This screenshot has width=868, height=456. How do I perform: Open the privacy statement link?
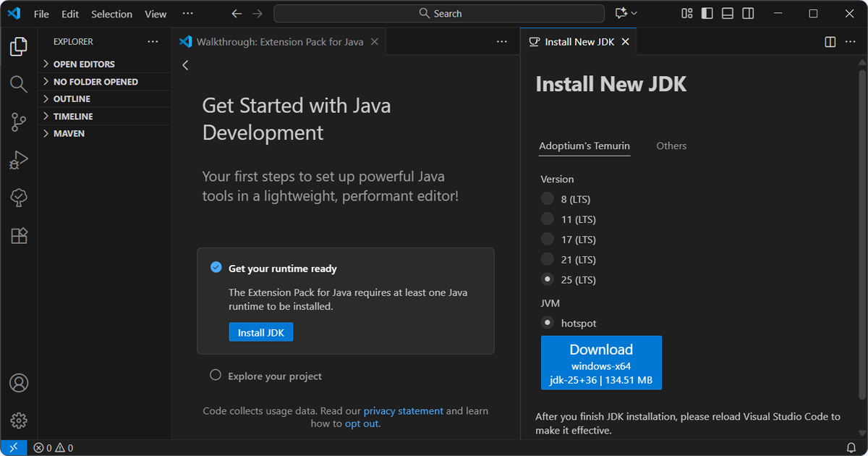tap(403, 411)
